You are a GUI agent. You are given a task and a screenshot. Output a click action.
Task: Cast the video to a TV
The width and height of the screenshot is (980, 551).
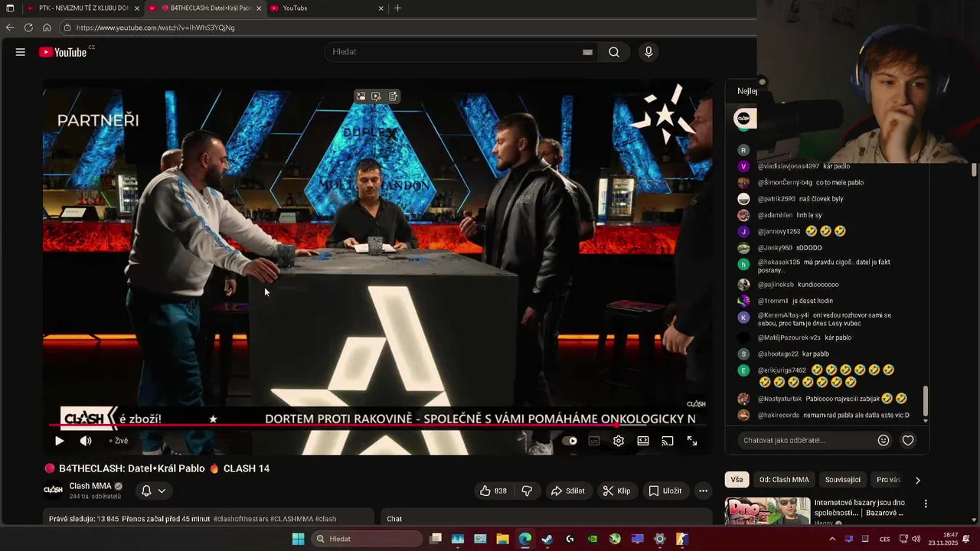pos(668,441)
